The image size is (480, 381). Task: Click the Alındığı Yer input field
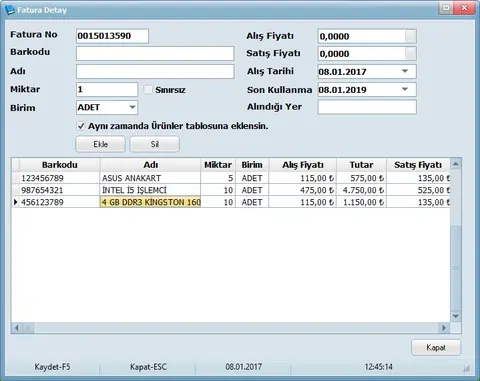click(x=367, y=107)
